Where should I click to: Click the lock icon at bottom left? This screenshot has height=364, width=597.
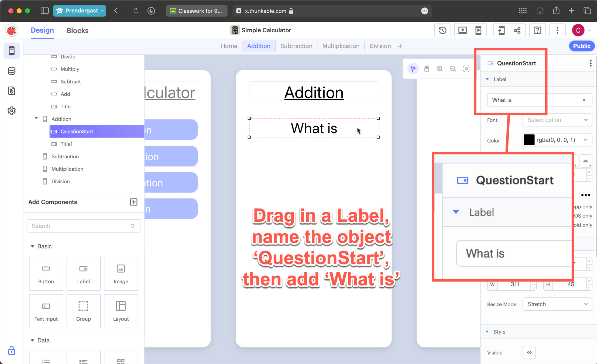click(x=12, y=351)
